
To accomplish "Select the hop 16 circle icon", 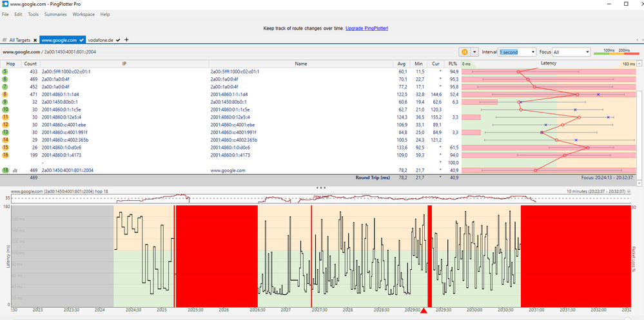I will (5, 155).
